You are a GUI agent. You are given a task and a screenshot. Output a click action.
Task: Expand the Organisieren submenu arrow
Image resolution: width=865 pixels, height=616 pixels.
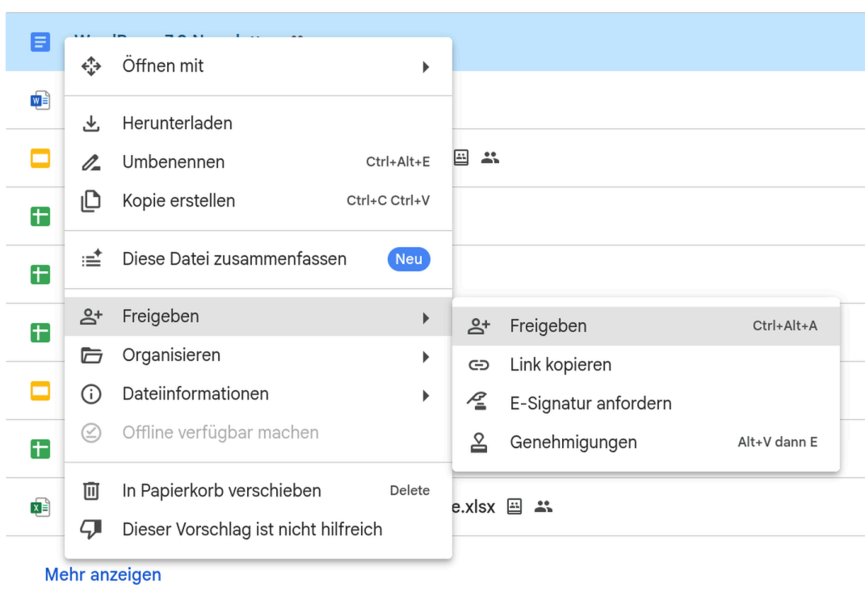[426, 356]
